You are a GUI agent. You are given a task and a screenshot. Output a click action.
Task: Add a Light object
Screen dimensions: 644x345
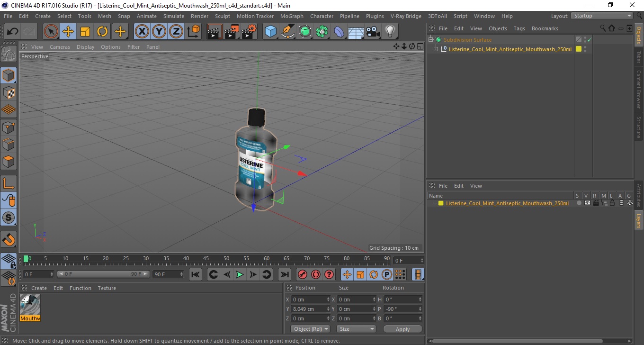coord(390,32)
